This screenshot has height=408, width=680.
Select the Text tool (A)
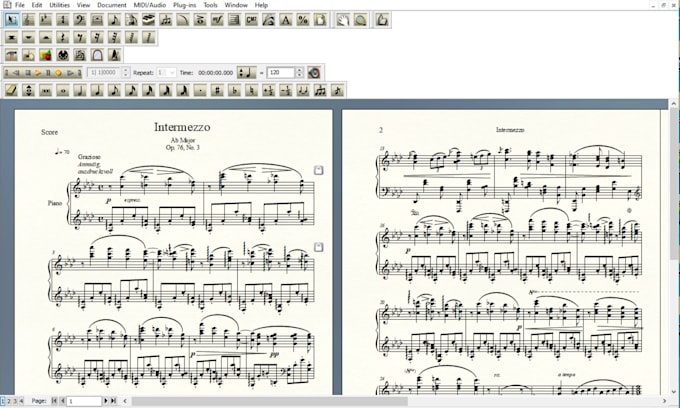click(x=286, y=20)
